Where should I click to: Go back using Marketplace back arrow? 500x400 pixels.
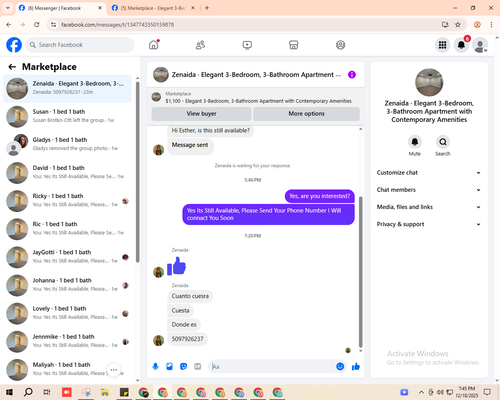[12, 67]
